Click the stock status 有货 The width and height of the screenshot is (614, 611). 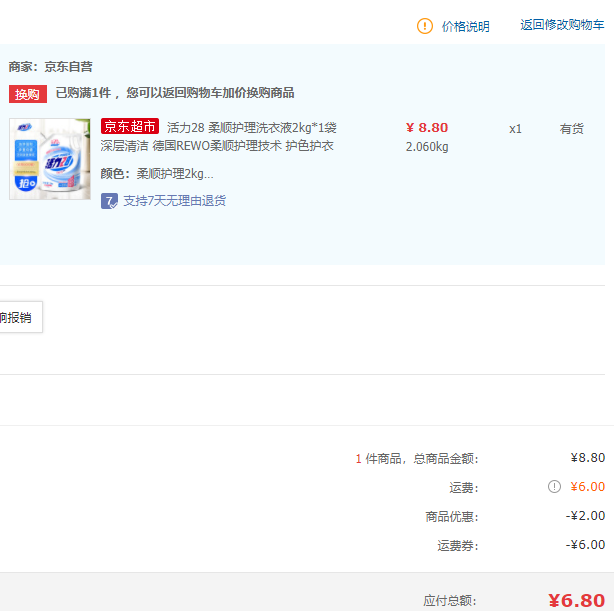coord(571,128)
